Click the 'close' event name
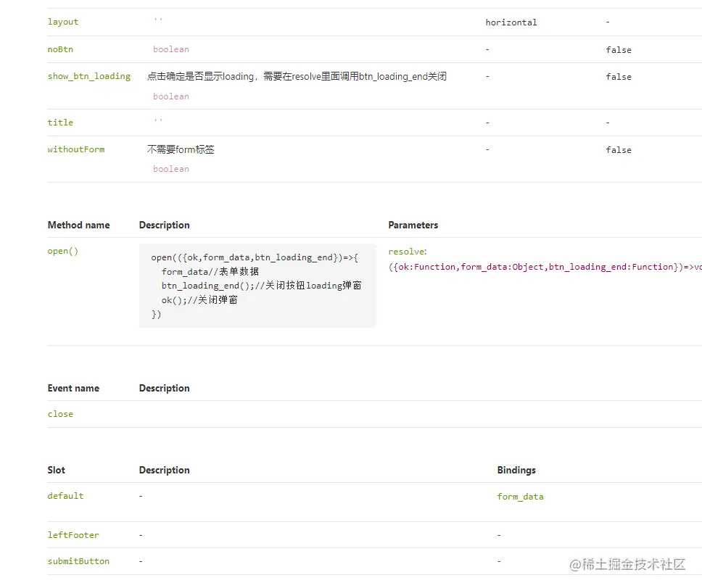Viewport: 702px width, 588px height. click(x=60, y=414)
